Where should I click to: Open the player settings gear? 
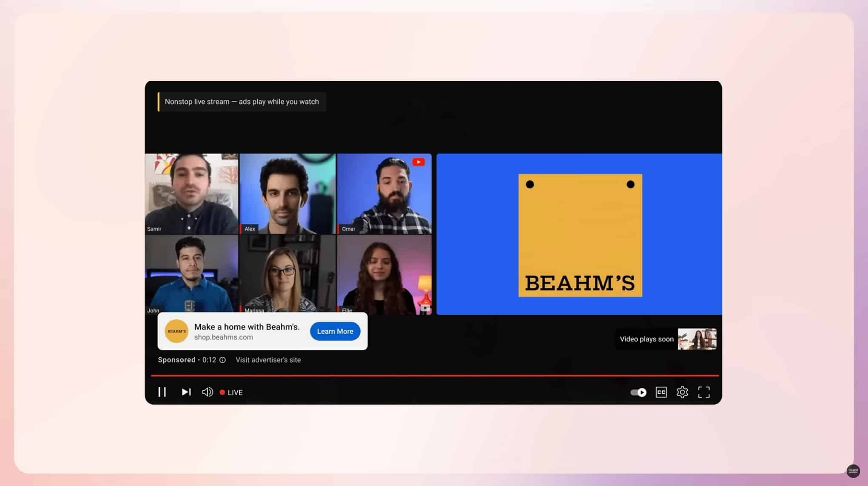[x=683, y=392]
